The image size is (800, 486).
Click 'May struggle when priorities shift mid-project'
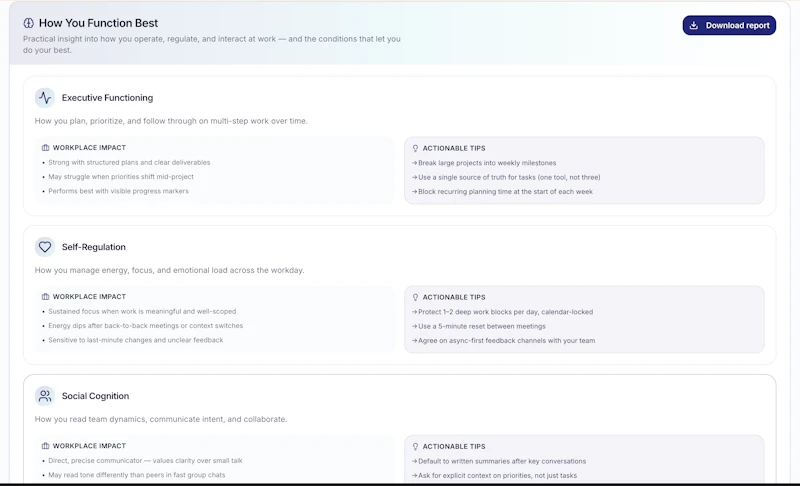(121, 176)
